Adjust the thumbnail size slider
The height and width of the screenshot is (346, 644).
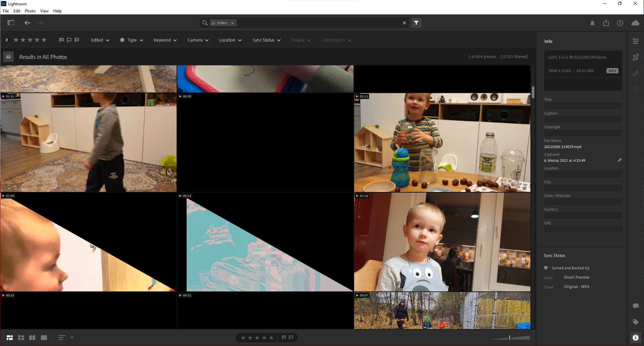(x=510, y=338)
